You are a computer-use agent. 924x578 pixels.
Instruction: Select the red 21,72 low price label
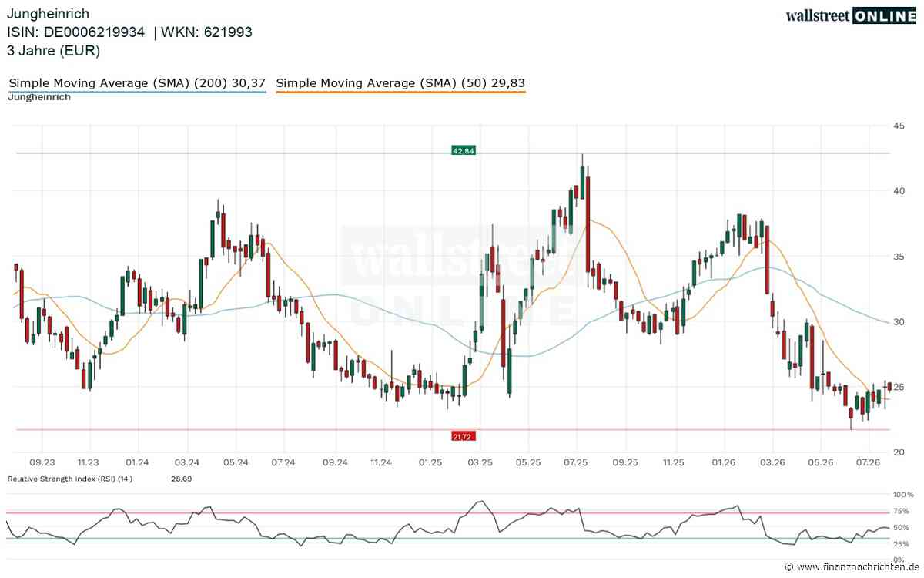tap(464, 436)
